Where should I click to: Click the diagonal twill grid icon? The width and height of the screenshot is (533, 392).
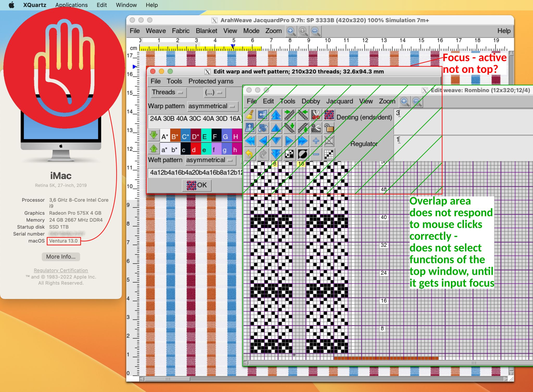(x=329, y=154)
